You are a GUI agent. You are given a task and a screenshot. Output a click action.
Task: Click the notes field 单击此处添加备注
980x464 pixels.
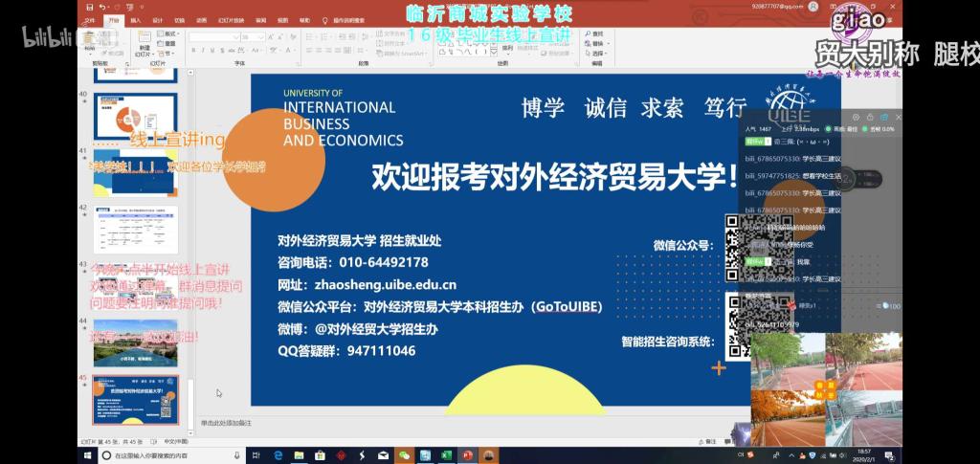[226, 423]
